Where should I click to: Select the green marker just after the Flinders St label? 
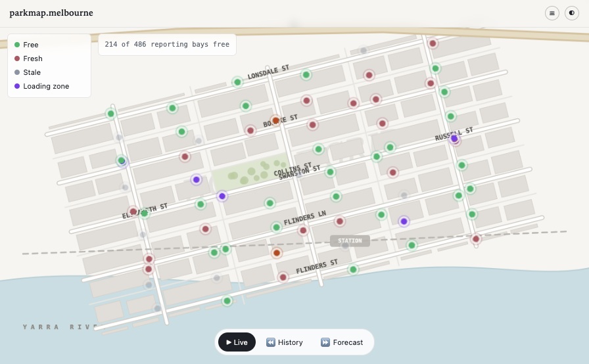tap(353, 269)
